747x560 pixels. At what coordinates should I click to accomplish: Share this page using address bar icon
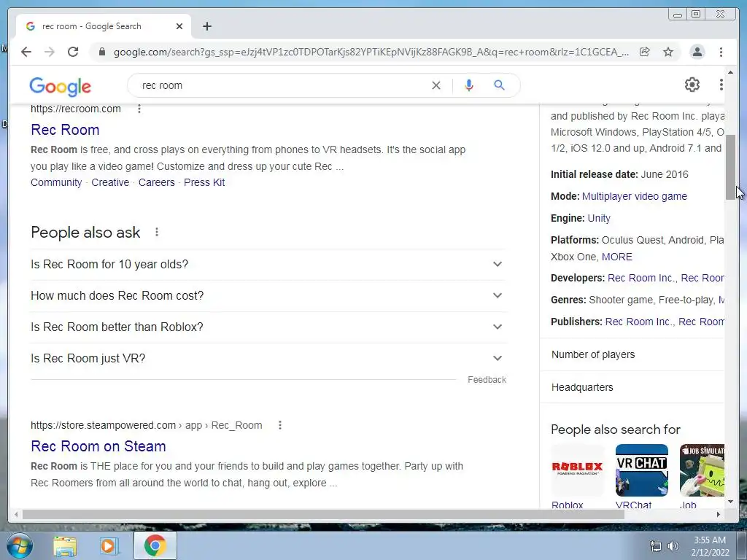pos(645,52)
